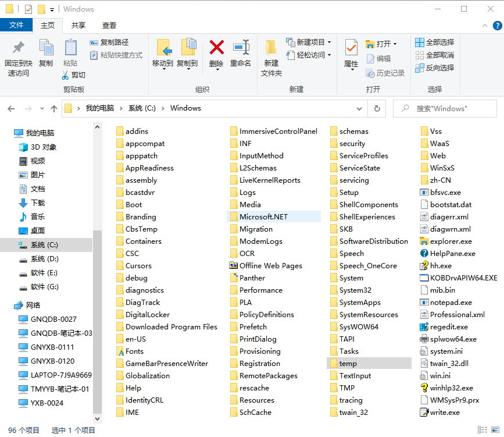Image resolution: width=504 pixels, height=437 pixels.
Task: Create a new folder (新建文件夹)
Action: pyautogui.click(x=271, y=58)
